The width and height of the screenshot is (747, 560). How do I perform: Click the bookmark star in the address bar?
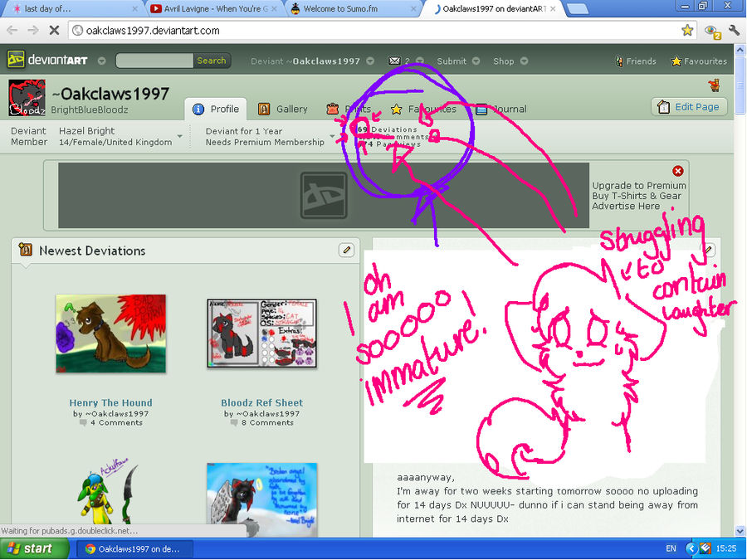click(x=687, y=28)
